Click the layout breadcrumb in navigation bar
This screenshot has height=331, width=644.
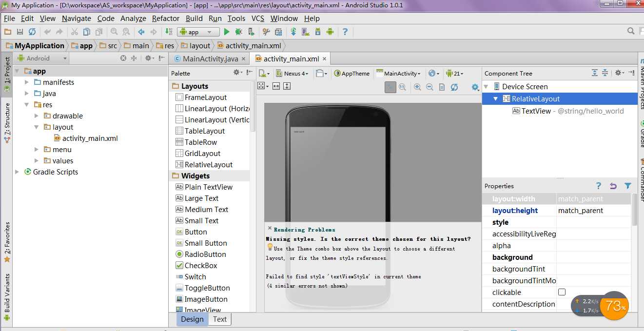tap(195, 45)
